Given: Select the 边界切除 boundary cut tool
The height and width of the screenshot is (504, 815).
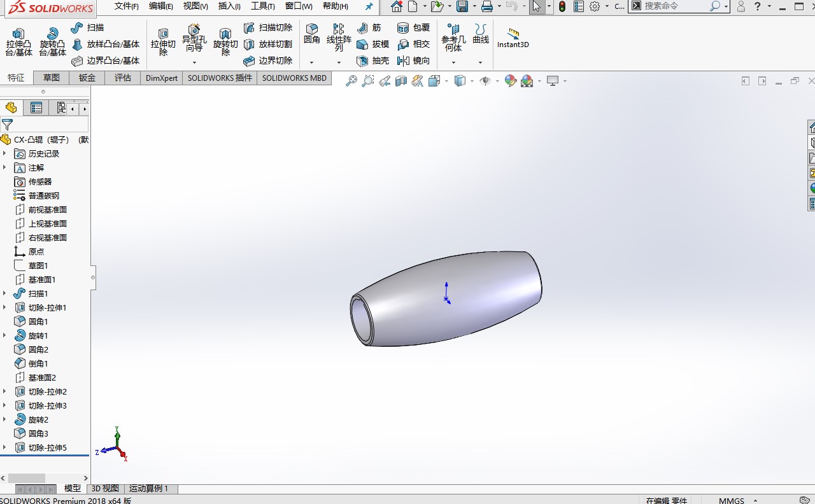Looking at the screenshot, I should [x=268, y=61].
